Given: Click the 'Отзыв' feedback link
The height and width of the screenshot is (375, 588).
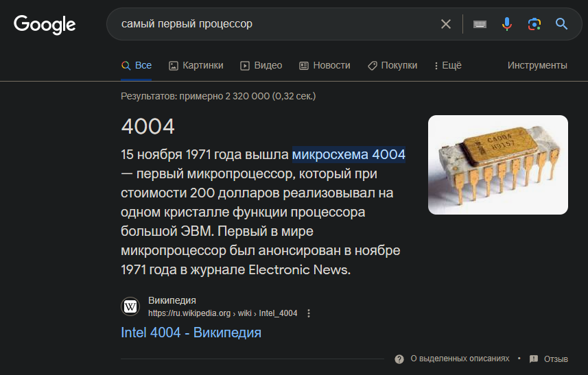Looking at the screenshot, I should point(556,359).
